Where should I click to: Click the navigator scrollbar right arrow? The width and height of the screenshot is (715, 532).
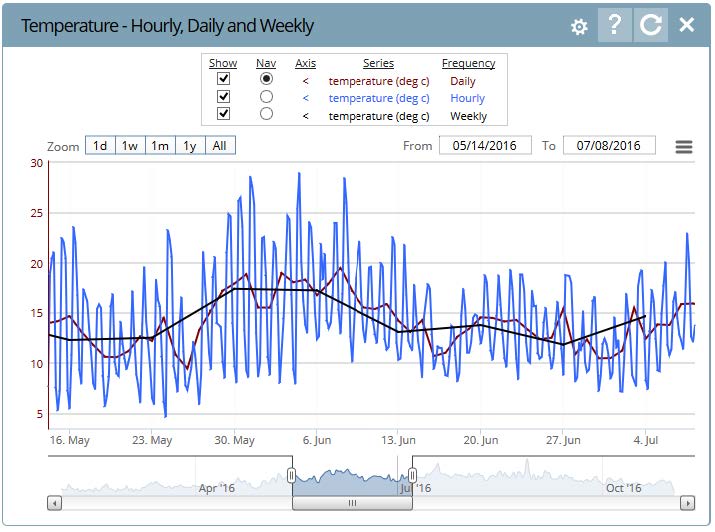pyautogui.click(x=686, y=503)
